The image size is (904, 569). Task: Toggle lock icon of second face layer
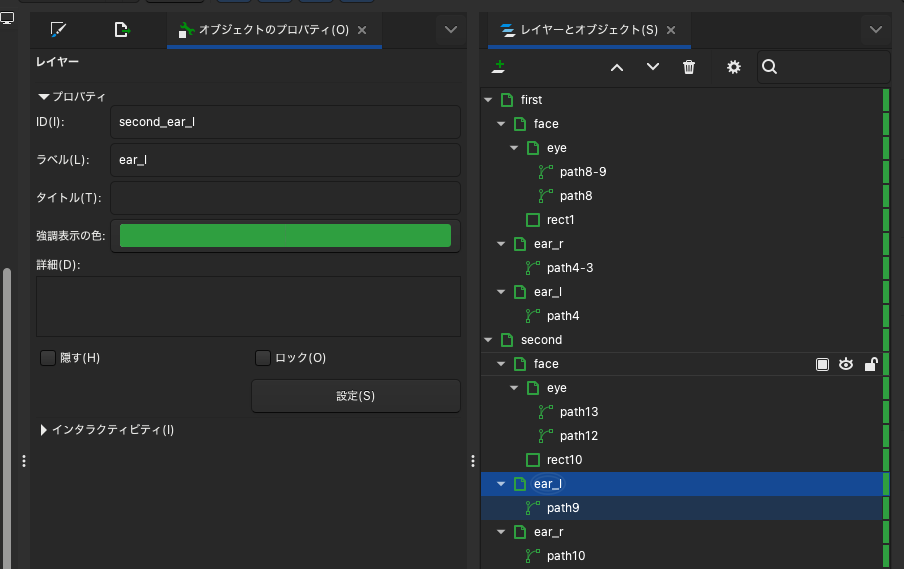coord(871,364)
